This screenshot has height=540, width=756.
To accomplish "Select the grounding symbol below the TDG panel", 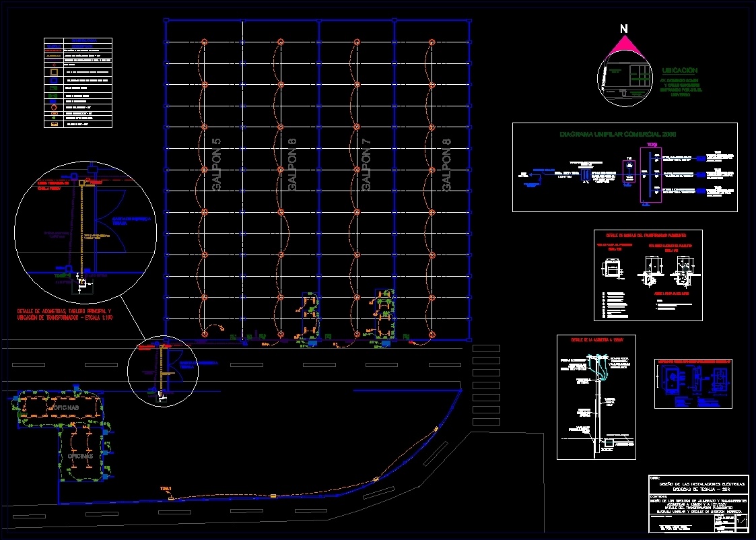I will (x=645, y=203).
